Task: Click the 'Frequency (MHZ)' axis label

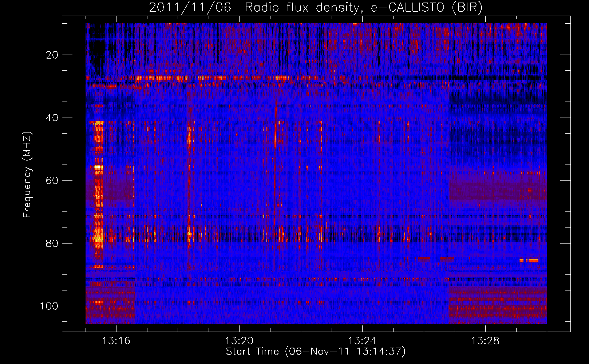Action: (x=27, y=175)
